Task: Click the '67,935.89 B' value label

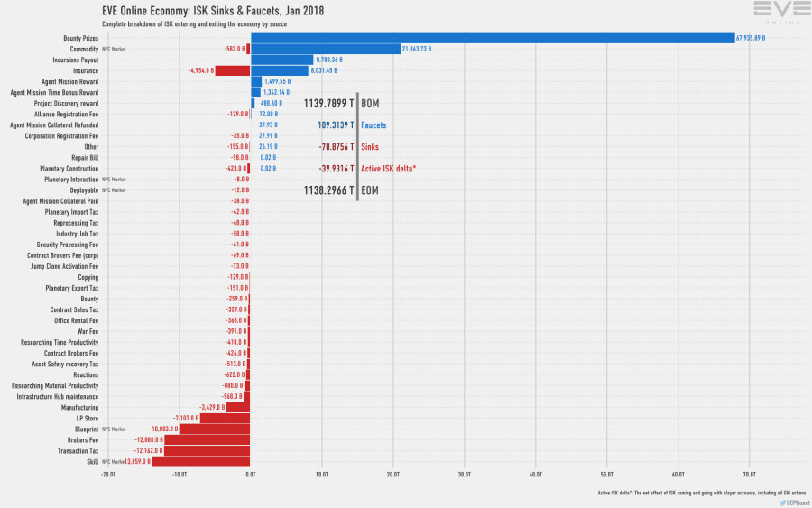Action: pyautogui.click(x=751, y=38)
